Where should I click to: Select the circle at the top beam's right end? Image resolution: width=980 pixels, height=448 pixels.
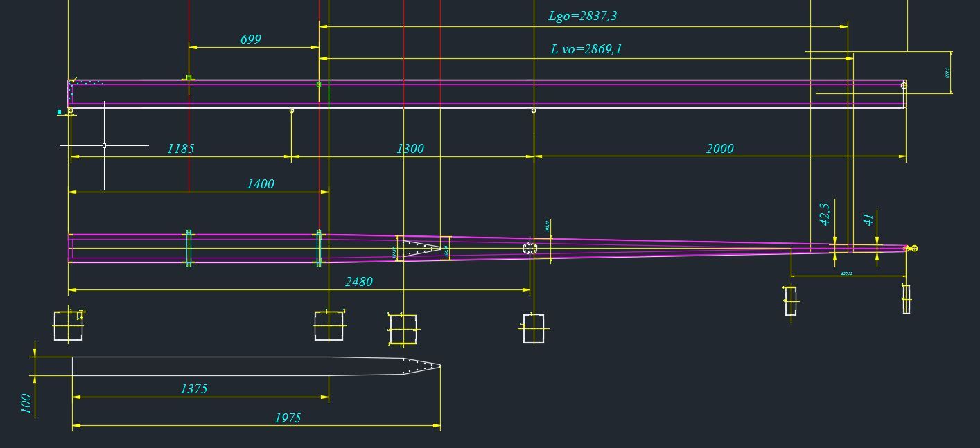click(x=904, y=85)
